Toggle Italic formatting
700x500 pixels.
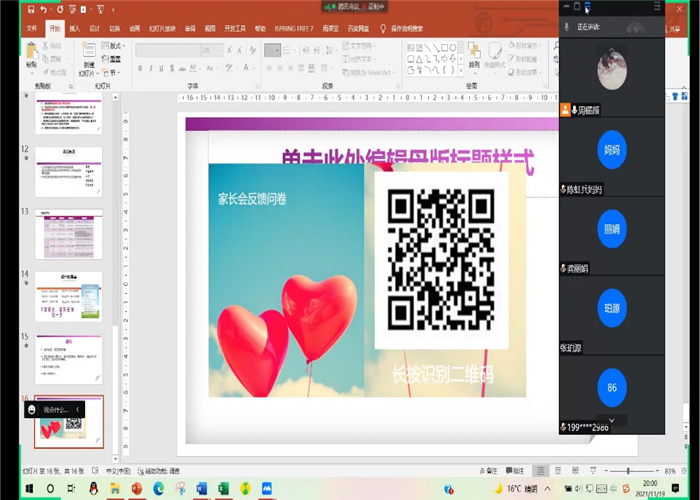tap(150, 68)
